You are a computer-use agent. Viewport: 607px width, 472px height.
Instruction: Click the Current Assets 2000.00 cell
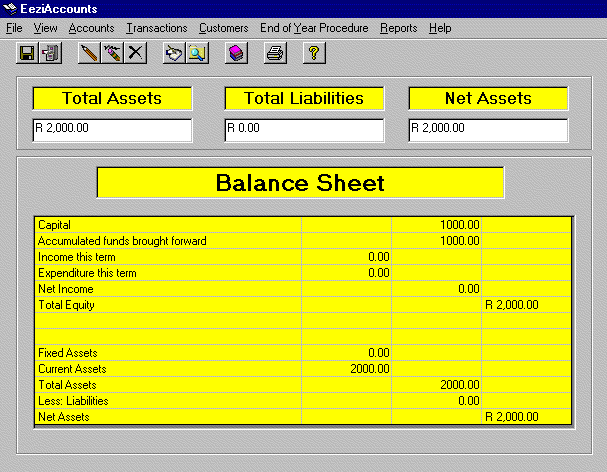point(346,369)
